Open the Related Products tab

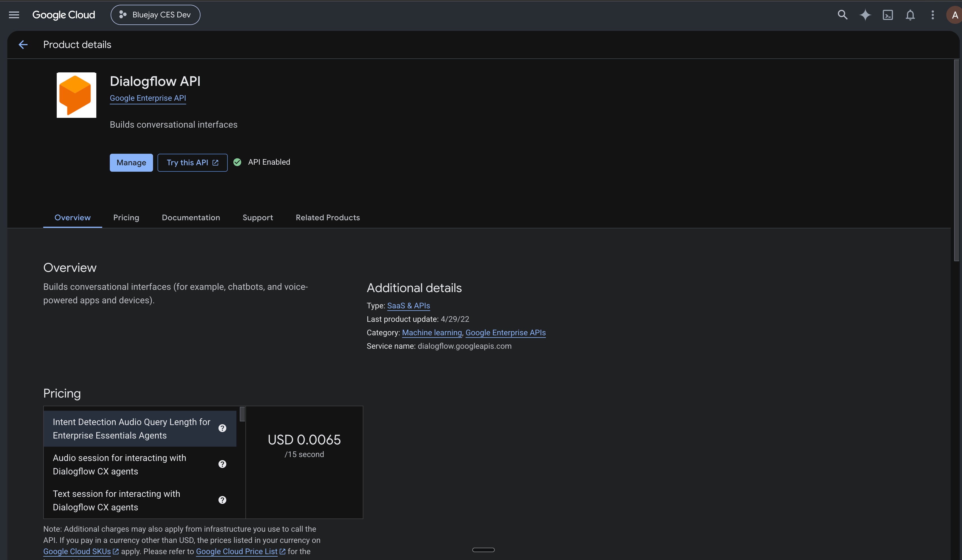(x=327, y=217)
